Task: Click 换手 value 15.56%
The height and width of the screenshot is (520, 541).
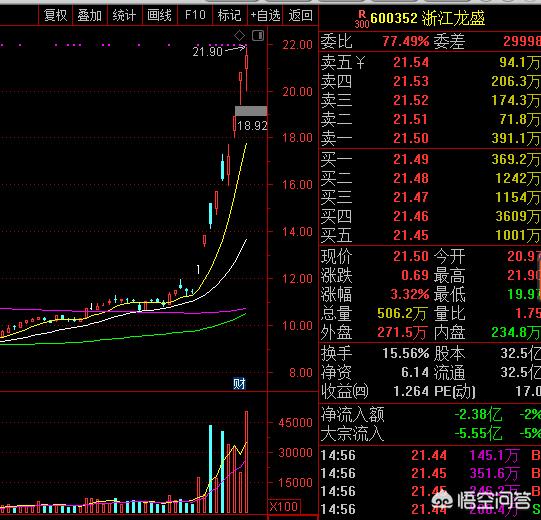Action: pos(406,353)
